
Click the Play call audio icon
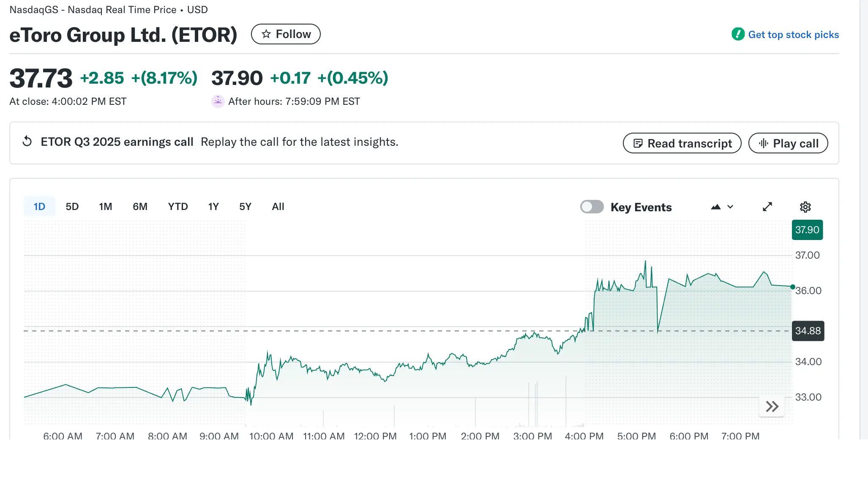763,143
